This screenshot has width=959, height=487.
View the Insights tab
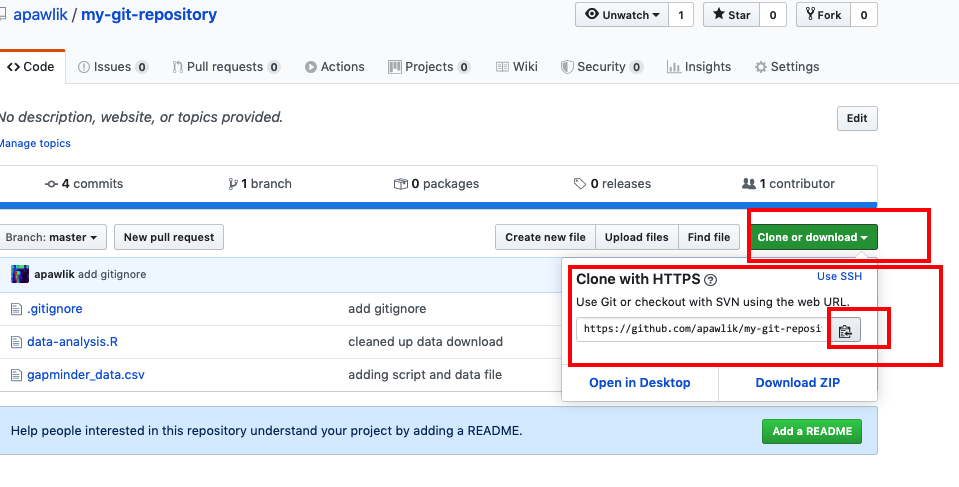pyautogui.click(x=699, y=67)
